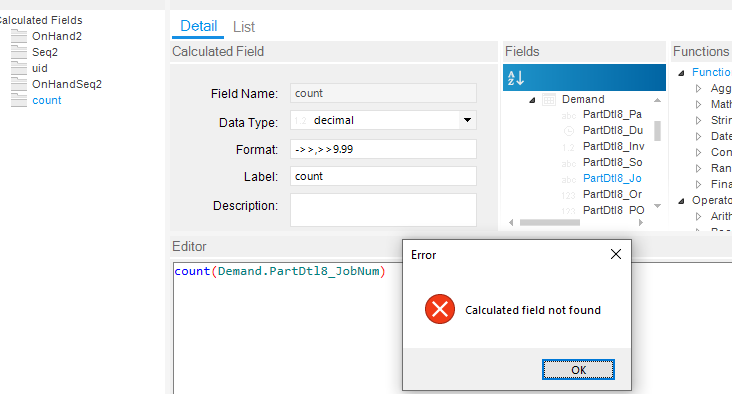The width and height of the screenshot is (732, 394).
Task: Click the Demand table icon
Action: 549,99
